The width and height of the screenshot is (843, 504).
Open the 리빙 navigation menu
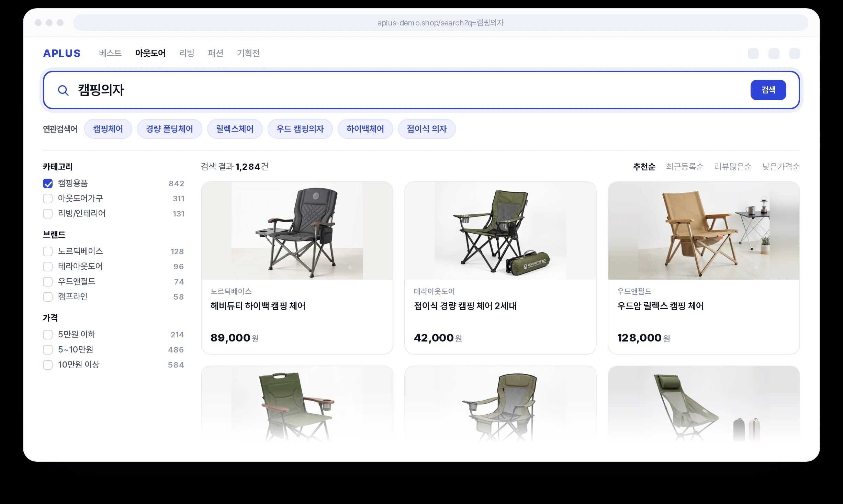coord(187,53)
